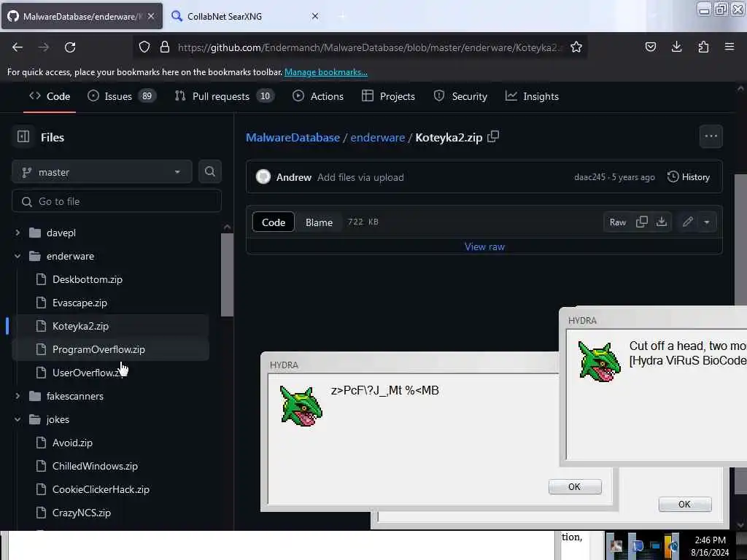Open CrazyNCS.zip in the file tree
747x560 pixels.
tap(82, 513)
